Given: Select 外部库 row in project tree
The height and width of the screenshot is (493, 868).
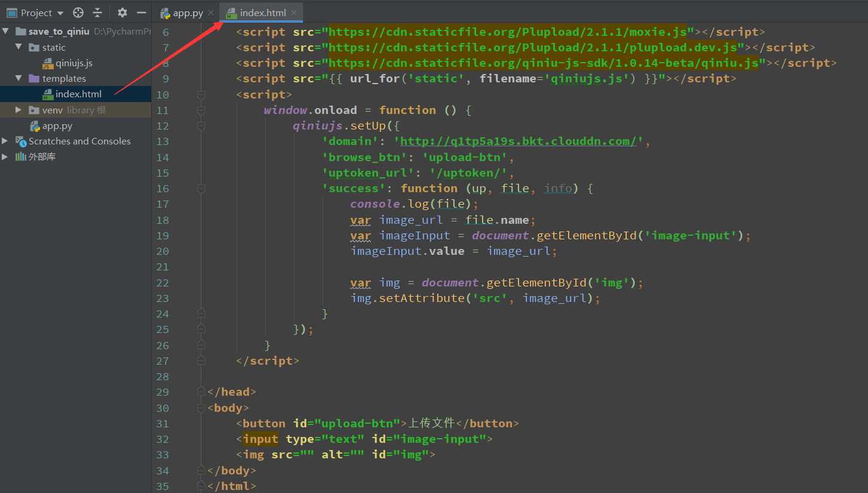Looking at the screenshot, I should tap(75, 156).
